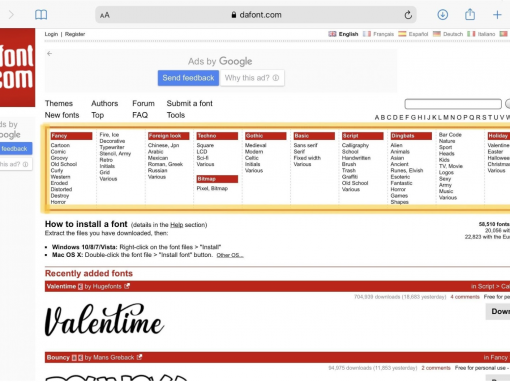This screenshot has height=382, width=510.
Task: Open the Calligraphy font category
Action: (x=355, y=145)
